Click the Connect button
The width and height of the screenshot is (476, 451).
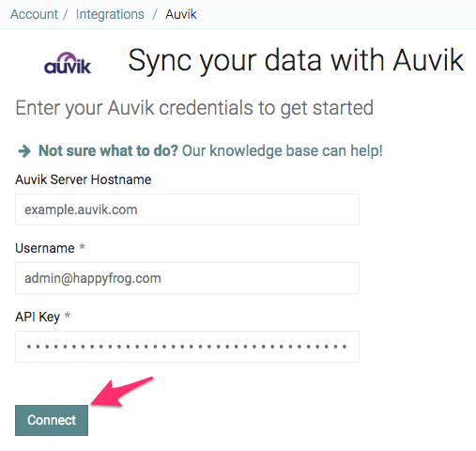pyautogui.click(x=52, y=420)
